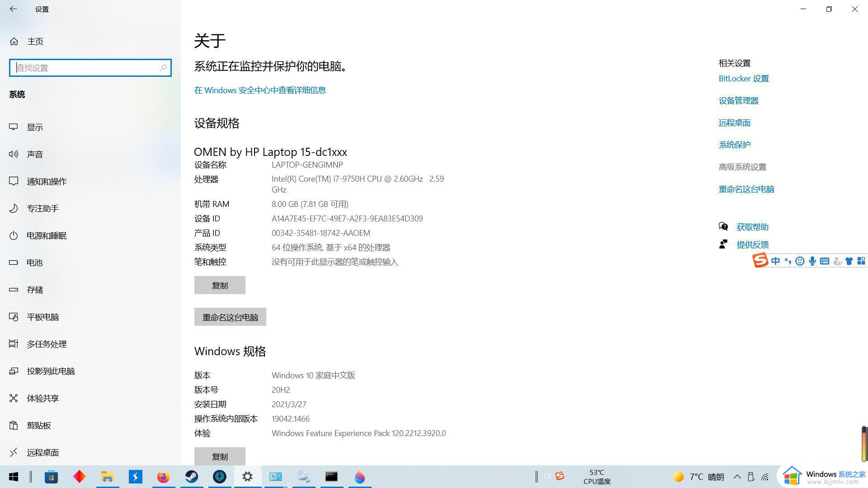The width and height of the screenshot is (868, 488).
Task: Open gears app in taskbar
Action: pos(303,477)
